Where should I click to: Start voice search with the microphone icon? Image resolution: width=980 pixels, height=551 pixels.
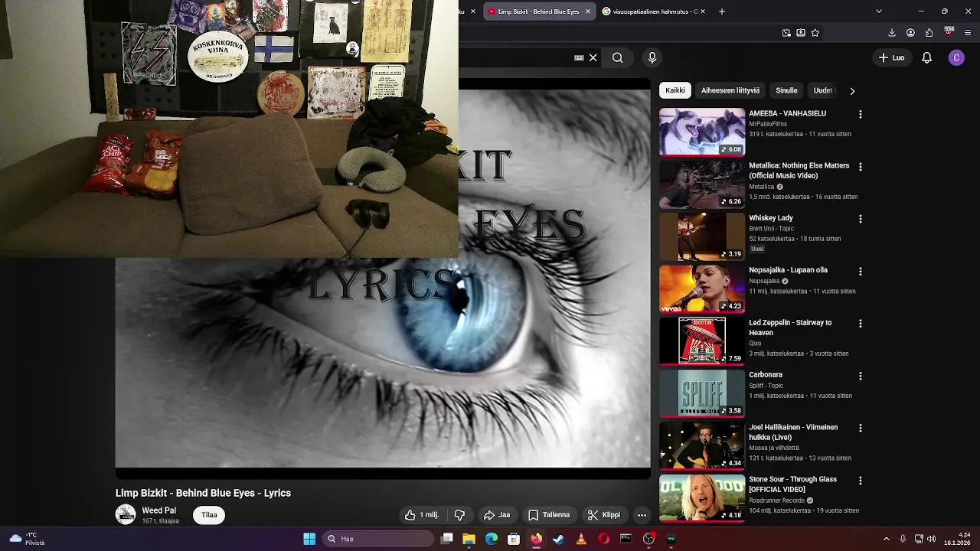pos(652,57)
